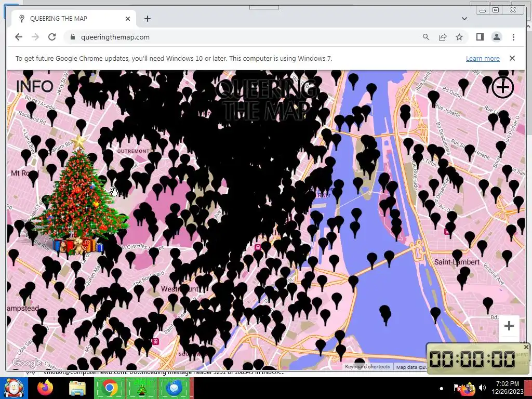Close the QUEERING THE MAP tab
Viewport: 532px width, 399px height.
tap(128, 19)
